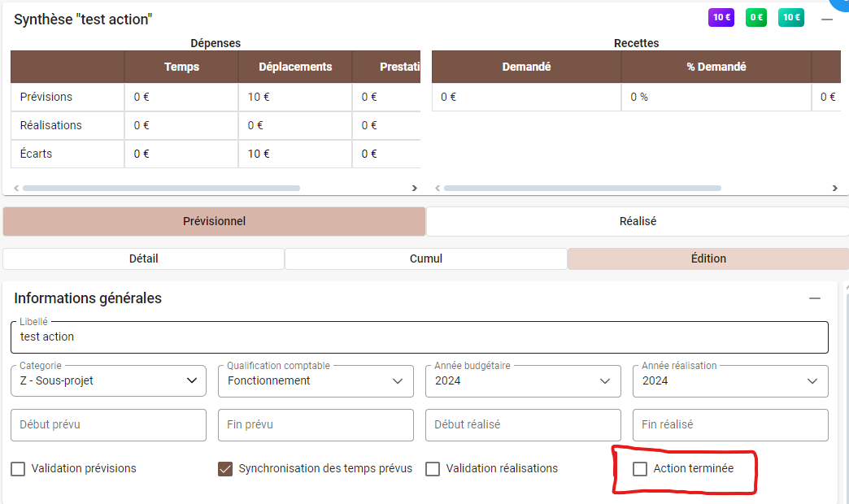Click the left scroll arrow under the Recettes table
This screenshot has width=849, height=504.
pyautogui.click(x=438, y=188)
